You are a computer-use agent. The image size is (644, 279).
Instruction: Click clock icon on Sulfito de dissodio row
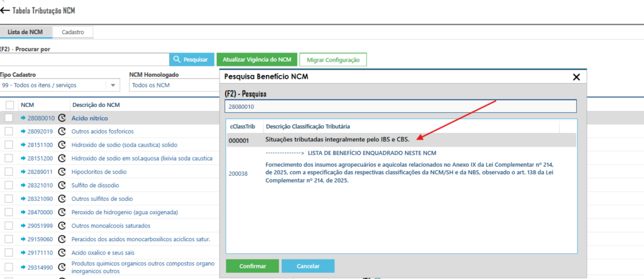pos(62,185)
